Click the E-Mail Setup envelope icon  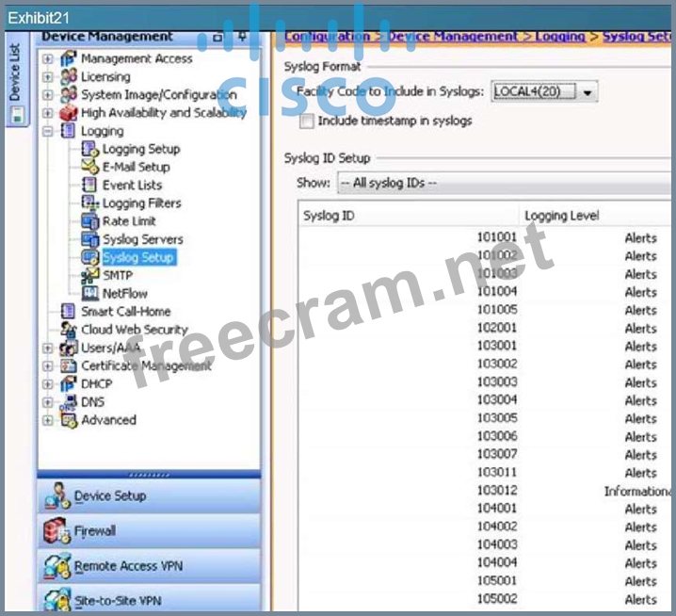(90, 167)
